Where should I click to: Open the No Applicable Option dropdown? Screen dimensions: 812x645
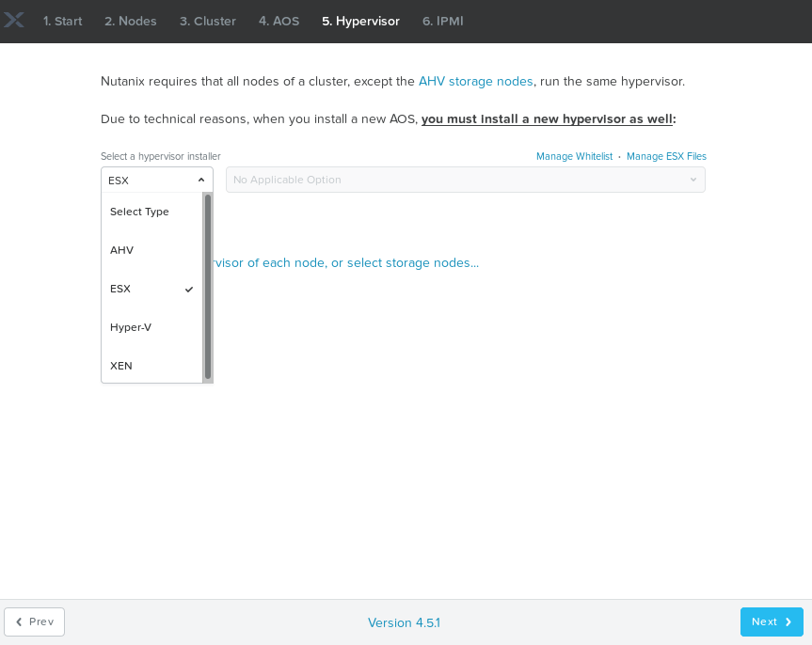click(x=465, y=181)
